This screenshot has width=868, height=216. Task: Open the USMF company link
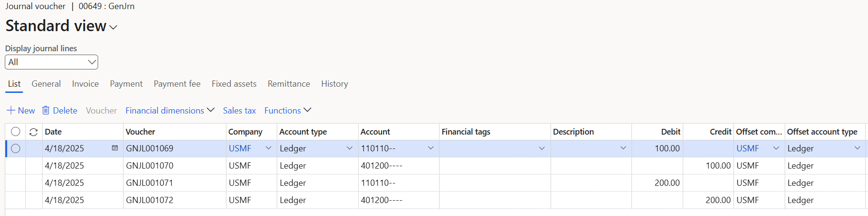pos(240,148)
